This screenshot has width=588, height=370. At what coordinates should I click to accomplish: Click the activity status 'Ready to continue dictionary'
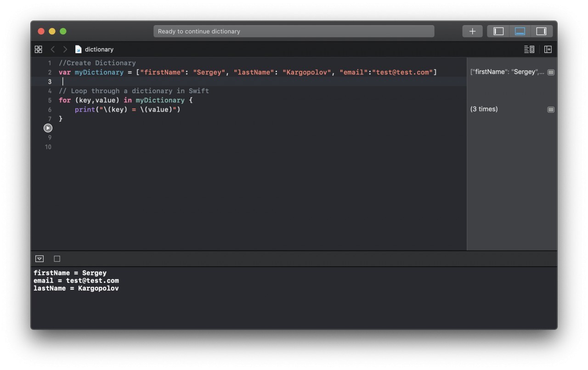[x=294, y=31]
